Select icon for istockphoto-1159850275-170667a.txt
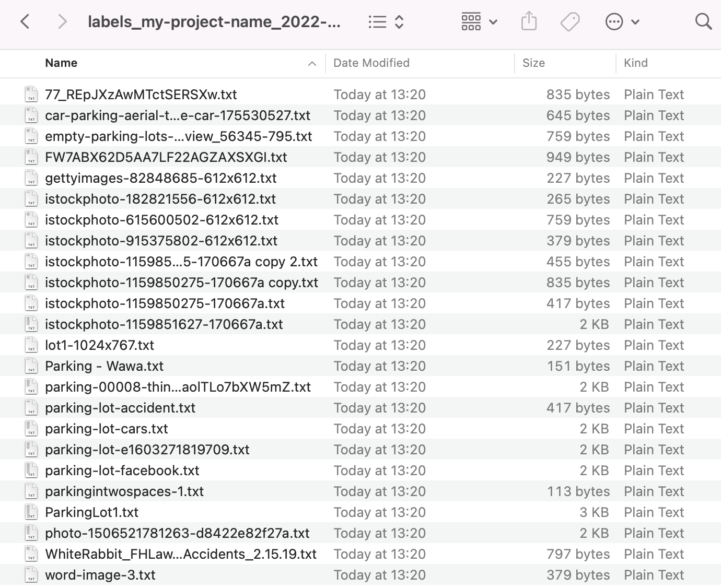 pyautogui.click(x=31, y=303)
